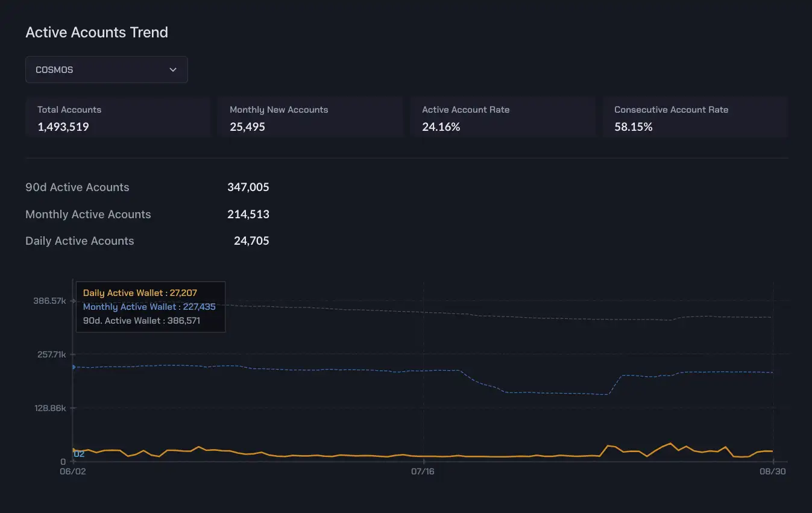Click the Active Acounts Trend heading
812x513 pixels.
(x=96, y=33)
